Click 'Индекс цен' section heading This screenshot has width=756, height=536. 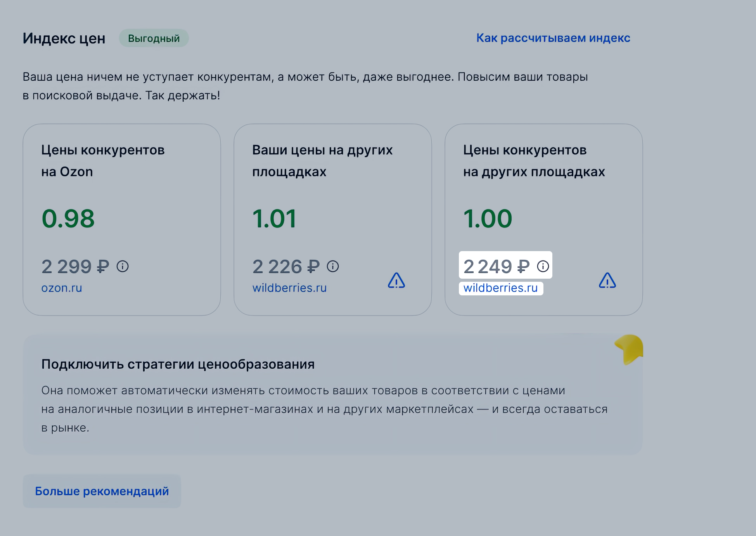point(64,38)
